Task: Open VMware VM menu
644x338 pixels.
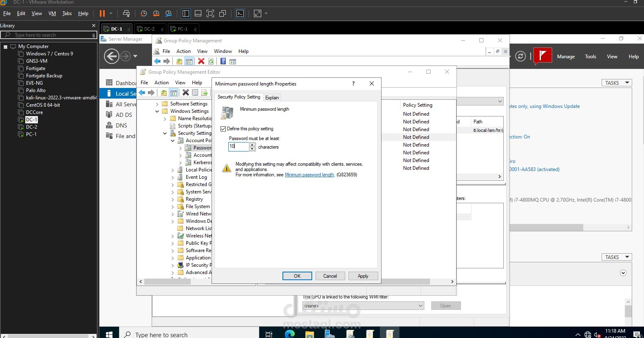Action: click(52, 13)
